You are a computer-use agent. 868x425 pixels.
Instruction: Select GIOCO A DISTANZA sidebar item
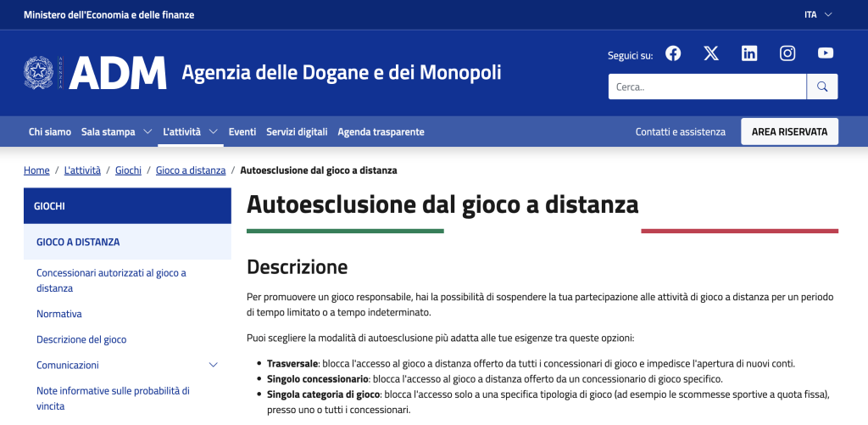click(x=127, y=242)
